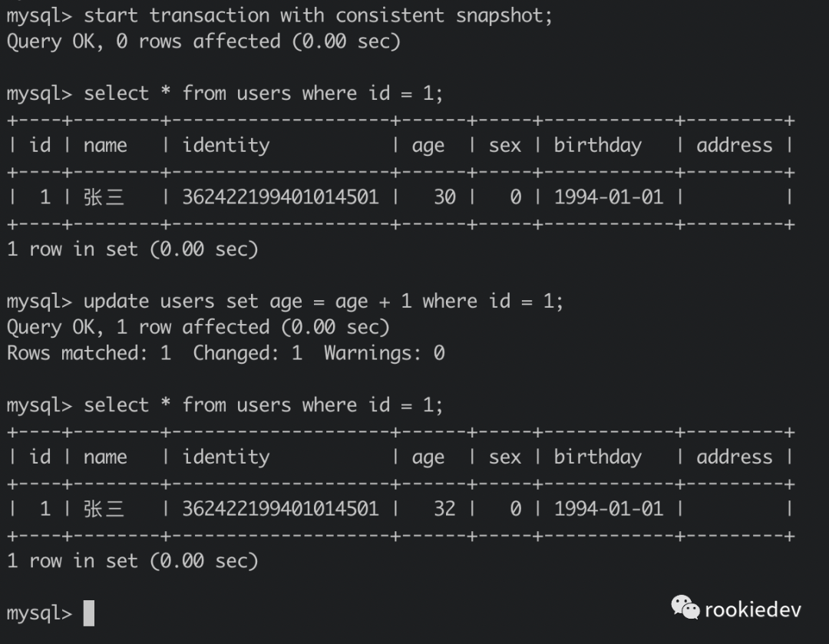
Task: Click the "1 row affected" result line
Action: (x=198, y=327)
